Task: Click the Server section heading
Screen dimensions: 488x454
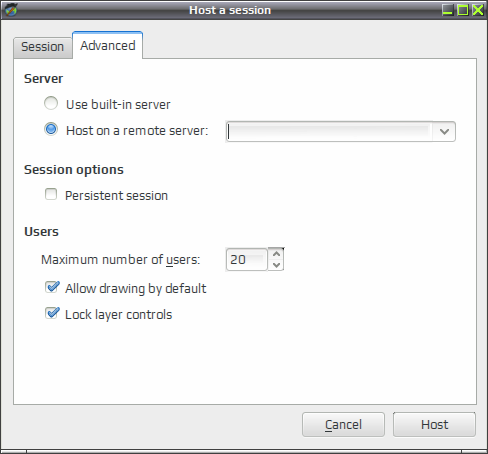Action: click(43, 79)
